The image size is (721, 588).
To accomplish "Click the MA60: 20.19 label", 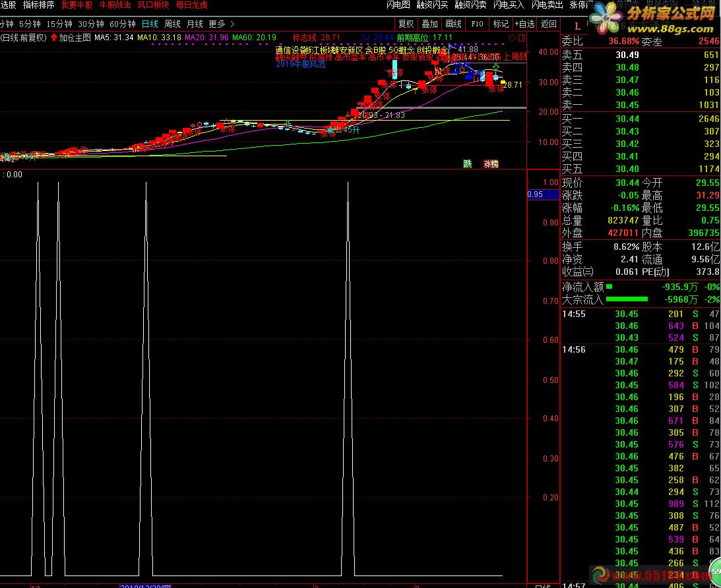I will click(x=254, y=38).
